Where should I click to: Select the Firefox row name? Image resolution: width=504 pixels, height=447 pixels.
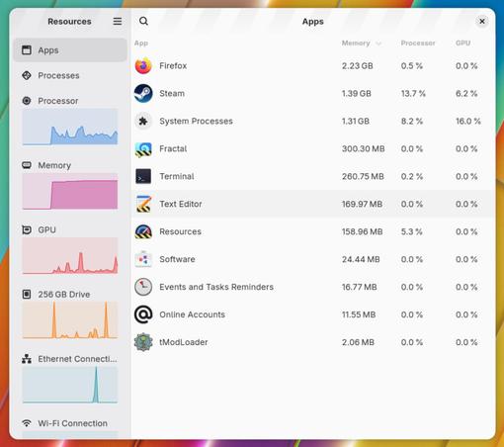[x=173, y=66]
